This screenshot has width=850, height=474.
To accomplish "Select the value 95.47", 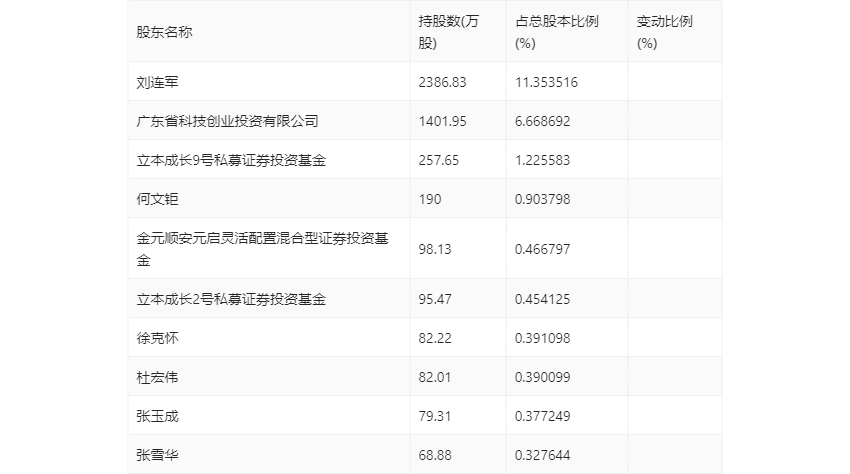I will pyautogui.click(x=435, y=299).
